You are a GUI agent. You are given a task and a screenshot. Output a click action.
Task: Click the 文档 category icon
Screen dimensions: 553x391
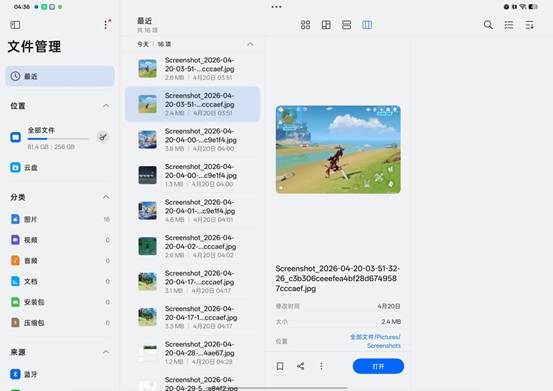click(x=15, y=281)
